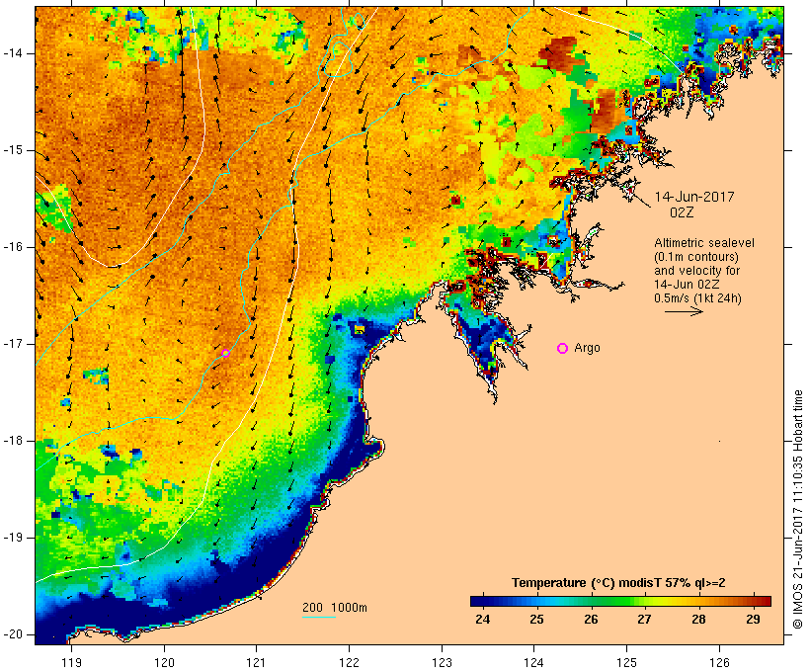Click the IMOS copyright timestamp text
This screenshot has width=810, height=672.
(798, 510)
